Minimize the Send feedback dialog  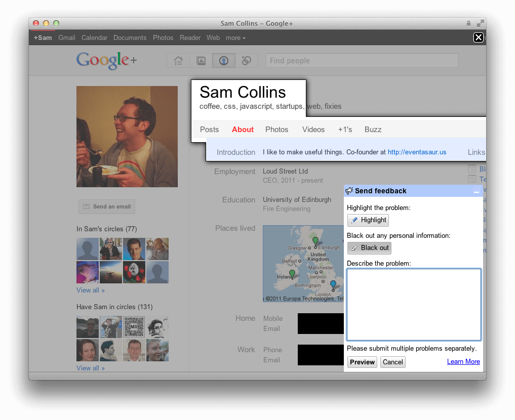(x=476, y=191)
